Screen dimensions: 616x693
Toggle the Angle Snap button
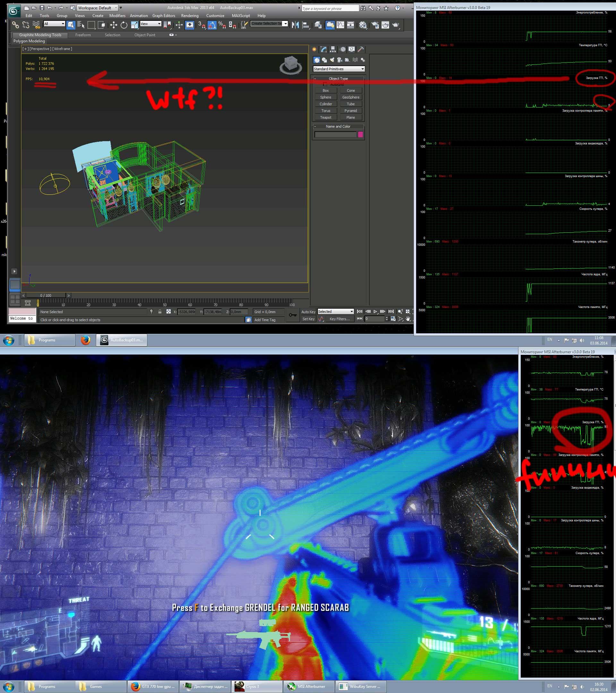[212, 25]
